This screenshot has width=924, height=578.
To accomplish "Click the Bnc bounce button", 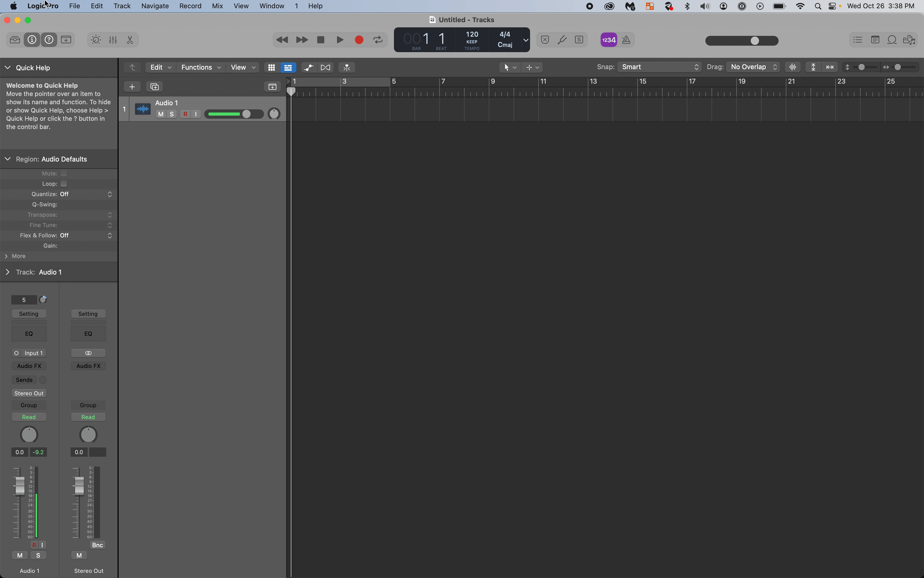I will coord(97,545).
